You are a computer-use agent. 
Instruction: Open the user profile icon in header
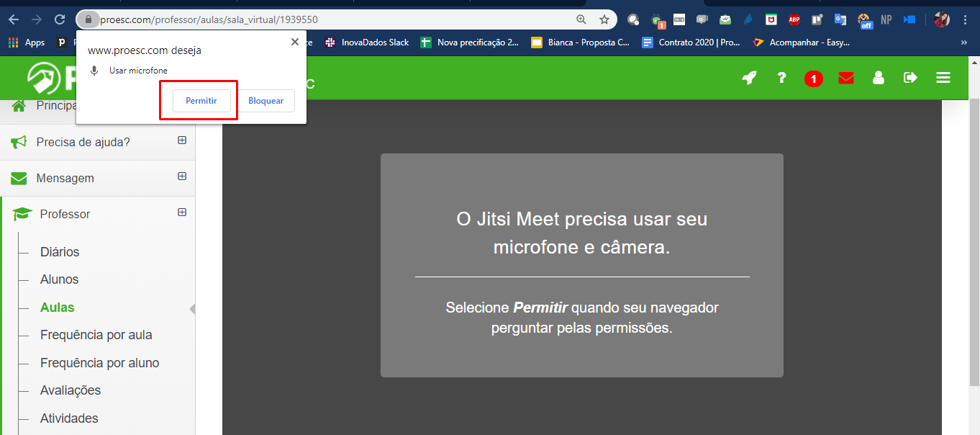point(878,78)
